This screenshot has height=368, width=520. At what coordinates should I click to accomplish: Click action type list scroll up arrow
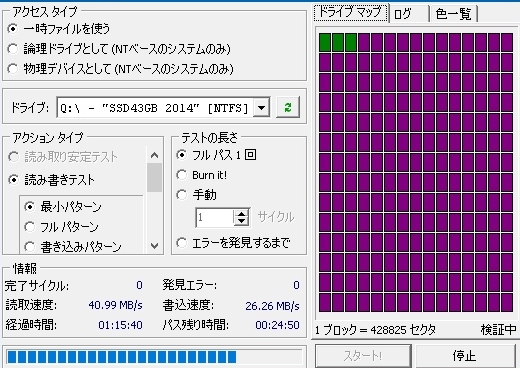154,155
